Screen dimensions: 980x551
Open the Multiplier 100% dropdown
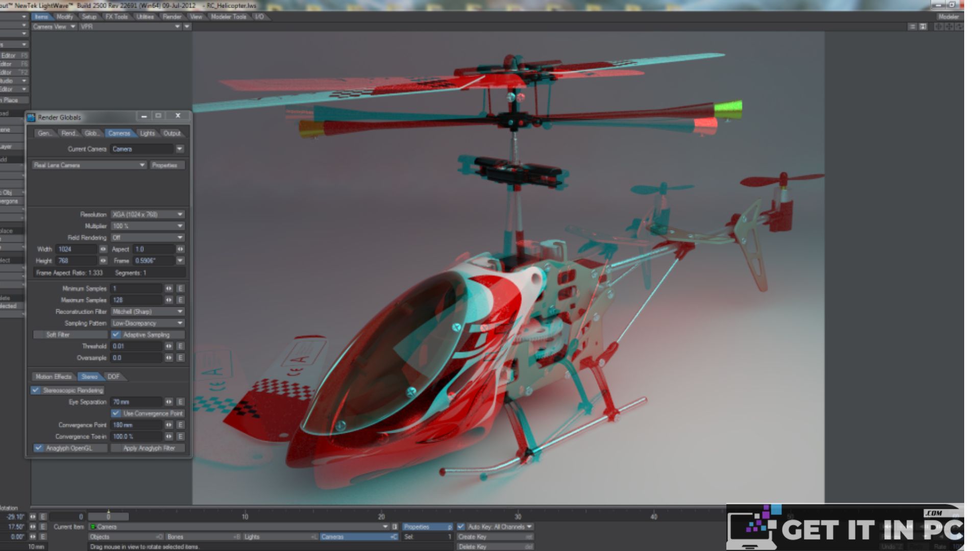(148, 226)
